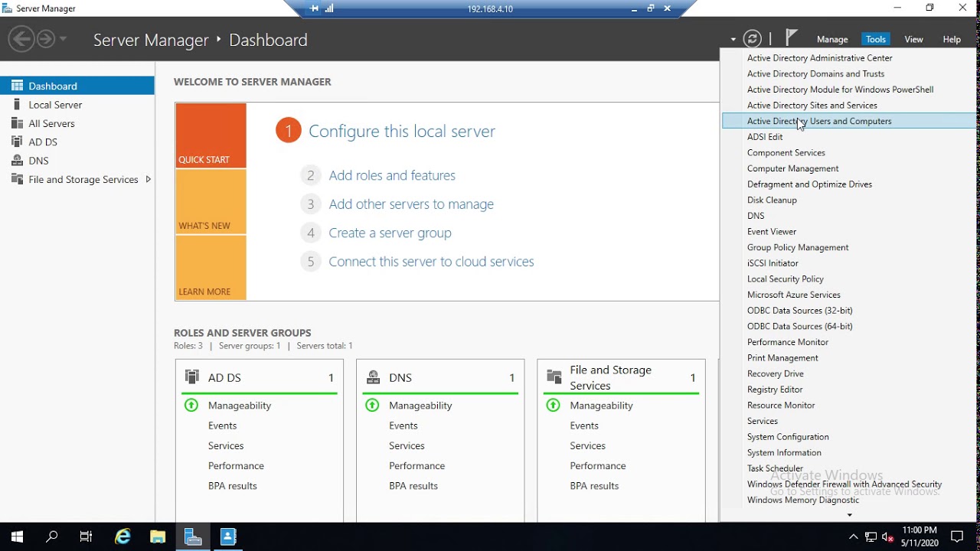Viewport: 980px width, 551px height.
Task: Open BPA results in the DNS tile
Action: 413,486
